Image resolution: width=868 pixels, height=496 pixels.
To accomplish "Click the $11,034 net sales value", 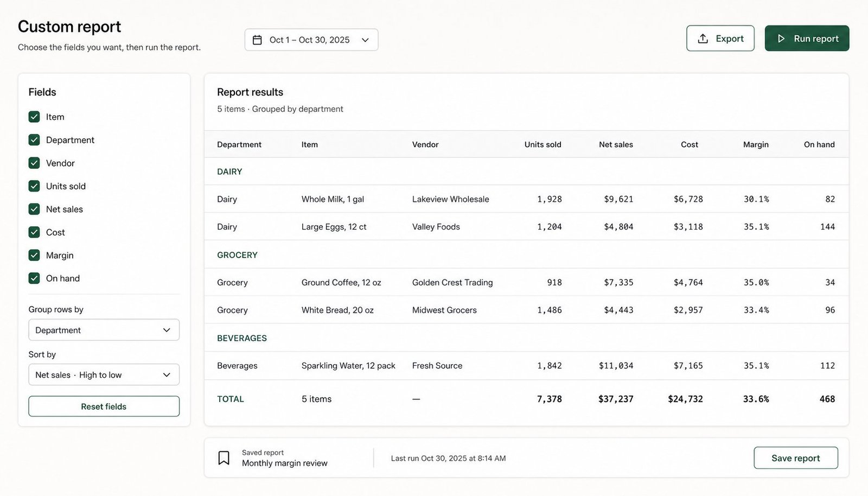I will point(616,366).
